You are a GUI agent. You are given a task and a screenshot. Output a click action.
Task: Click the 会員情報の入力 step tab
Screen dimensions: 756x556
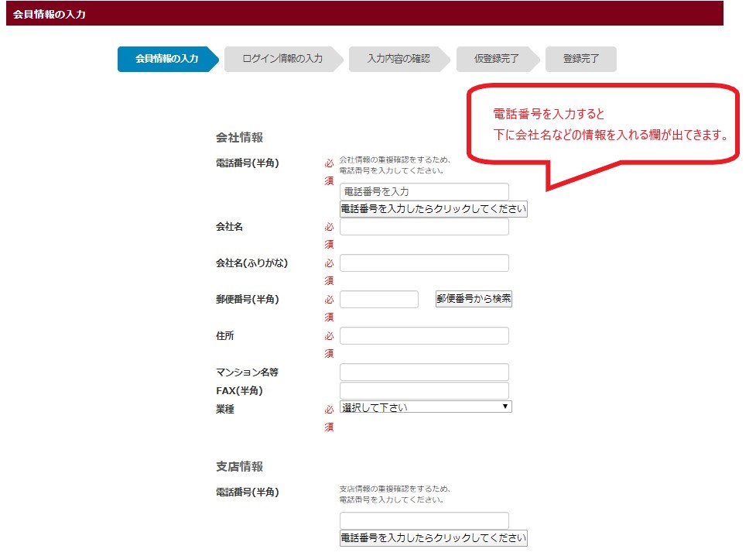tap(166, 59)
